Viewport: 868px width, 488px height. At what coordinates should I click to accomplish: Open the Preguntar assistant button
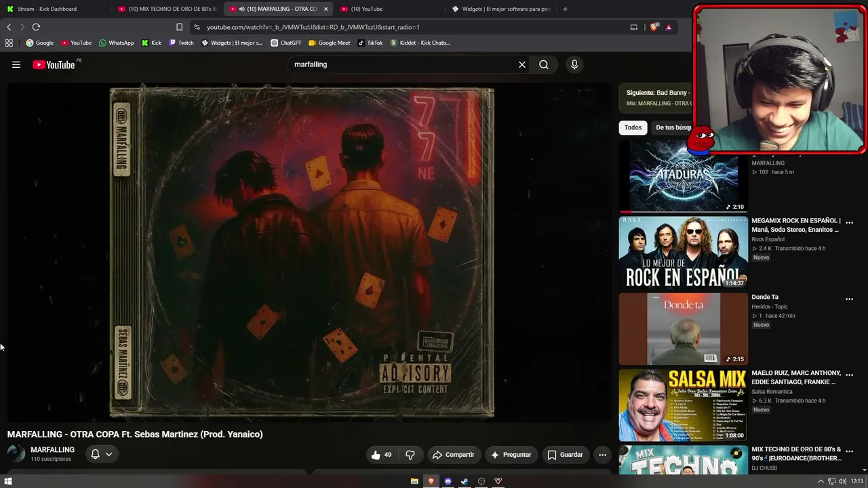click(511, 455)
